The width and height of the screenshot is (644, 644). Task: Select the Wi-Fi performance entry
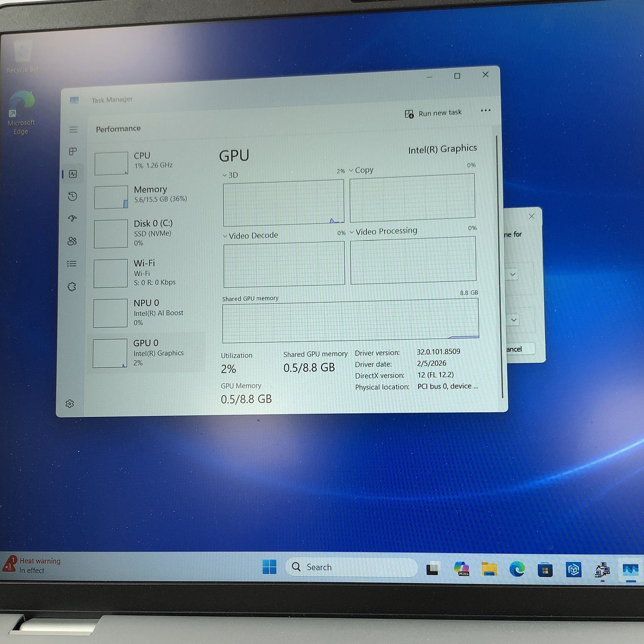[x=147, y=273]
